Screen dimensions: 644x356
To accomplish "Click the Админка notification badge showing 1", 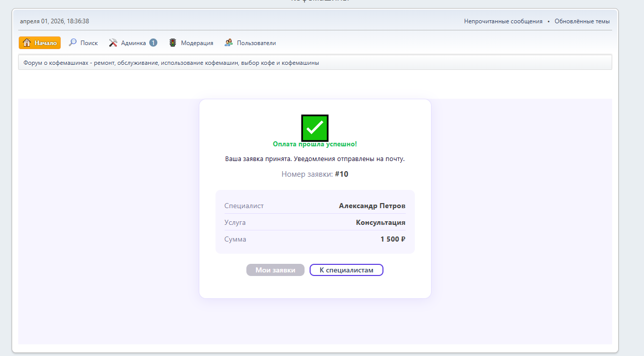I will point(153,43).
